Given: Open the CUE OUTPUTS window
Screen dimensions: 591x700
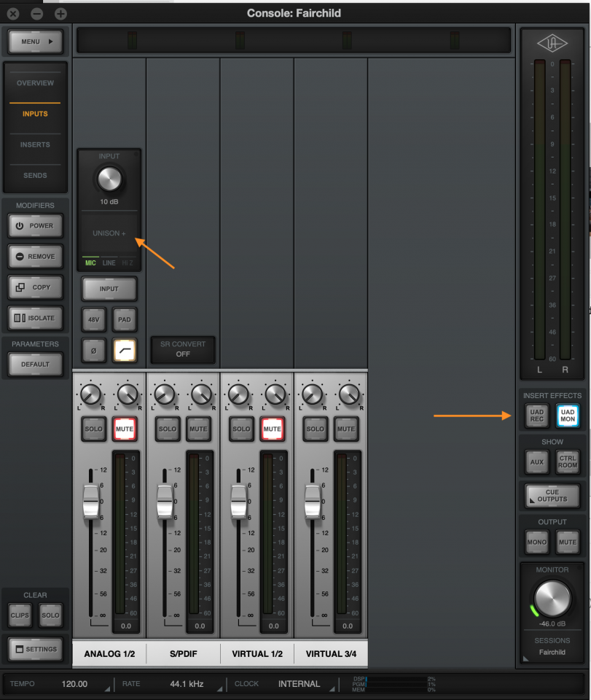Looking at the screenshot, I should (552, 496).
